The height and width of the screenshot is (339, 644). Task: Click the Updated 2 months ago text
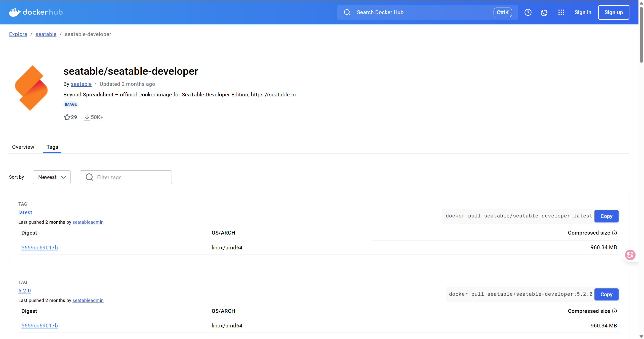pos(127,84)
